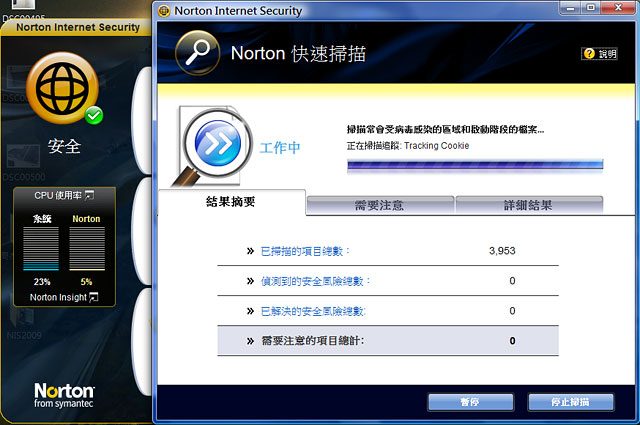Select the 需要注意的項目總計 row

(x=388, y=340)
